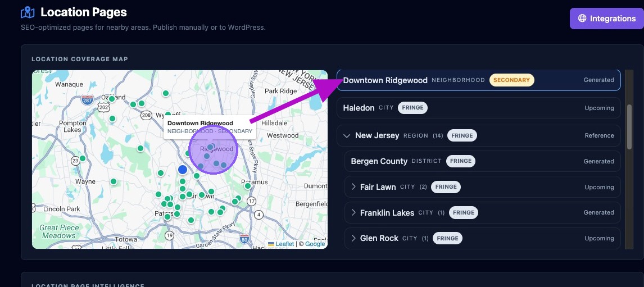644x287 pixels.
Task: Click the FRINGE badge next to Haledon
Action: (x=413, y=108)
